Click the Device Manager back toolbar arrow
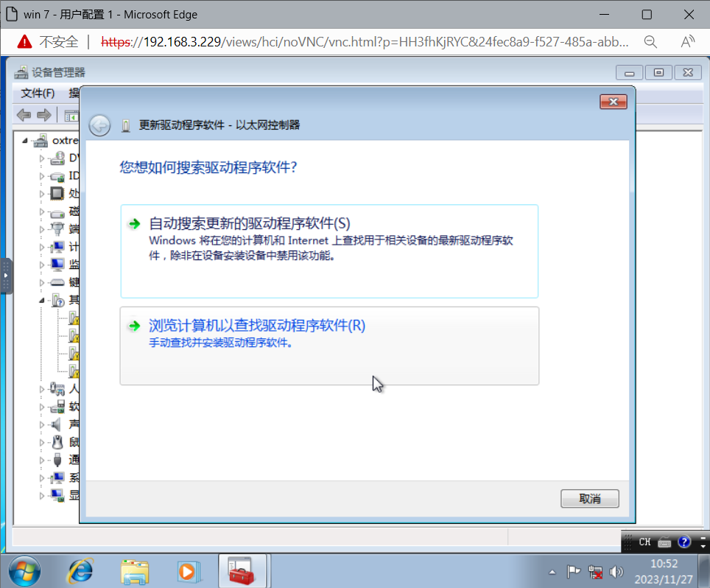Screen dimensions: 710x588 [24, 114]
